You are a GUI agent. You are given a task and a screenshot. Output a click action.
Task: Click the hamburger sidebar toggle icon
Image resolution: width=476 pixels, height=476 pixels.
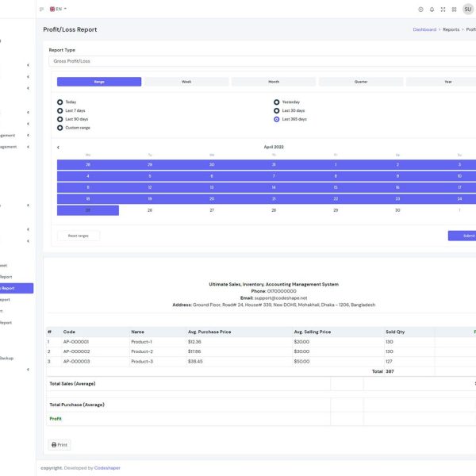coord(41,9)
